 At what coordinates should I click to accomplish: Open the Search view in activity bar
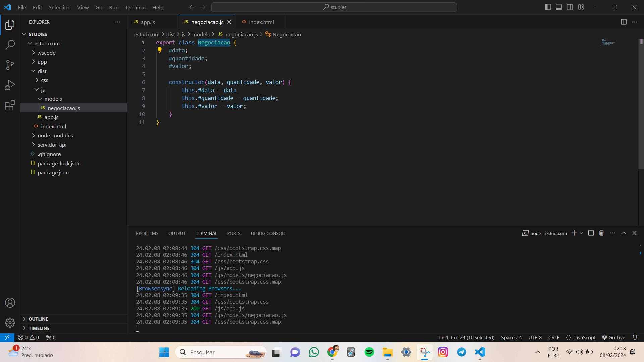point(10,45)
